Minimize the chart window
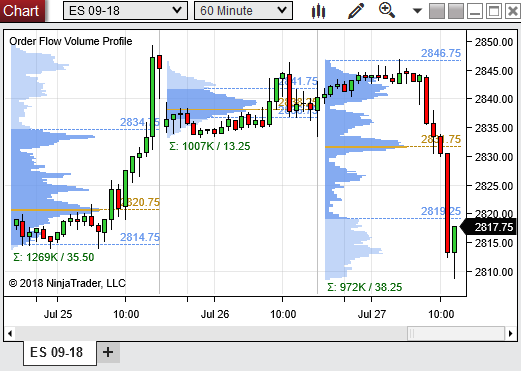Image resolution: width=521 pixels, height=371 pixels. click(475, 11)
